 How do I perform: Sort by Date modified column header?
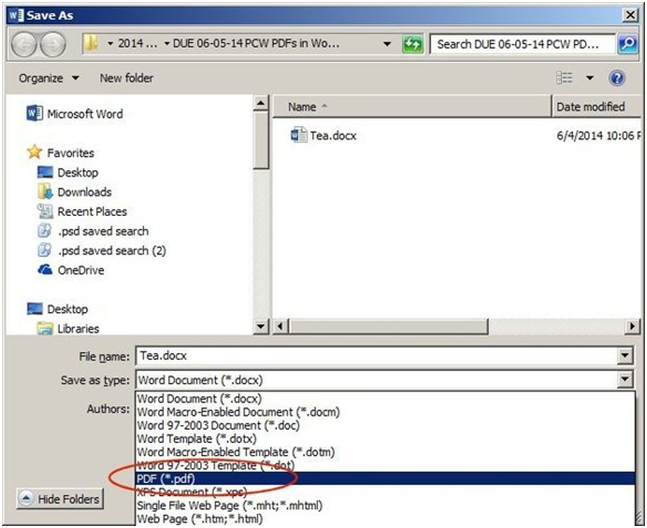pyautogui.click(x=596, y=106)
